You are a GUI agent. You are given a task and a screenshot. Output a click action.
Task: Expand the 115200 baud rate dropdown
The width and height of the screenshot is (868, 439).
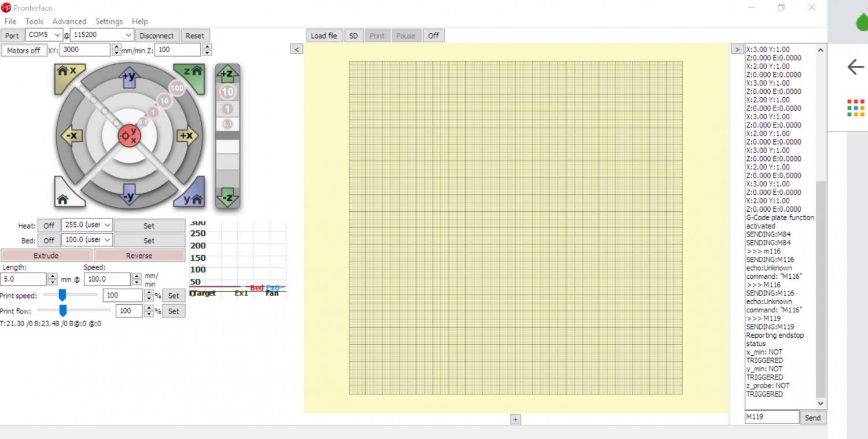(x=102, y=35)
